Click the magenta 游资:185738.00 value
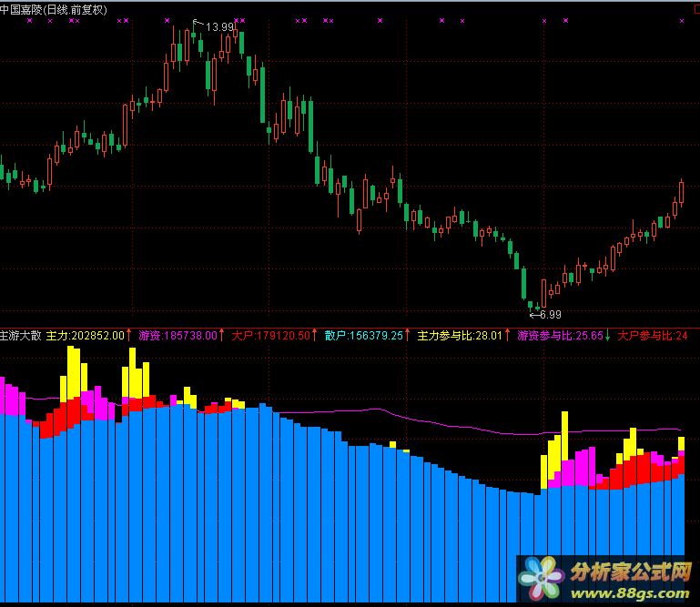Viewport: 700px width, 607px height. coord(178,336)
